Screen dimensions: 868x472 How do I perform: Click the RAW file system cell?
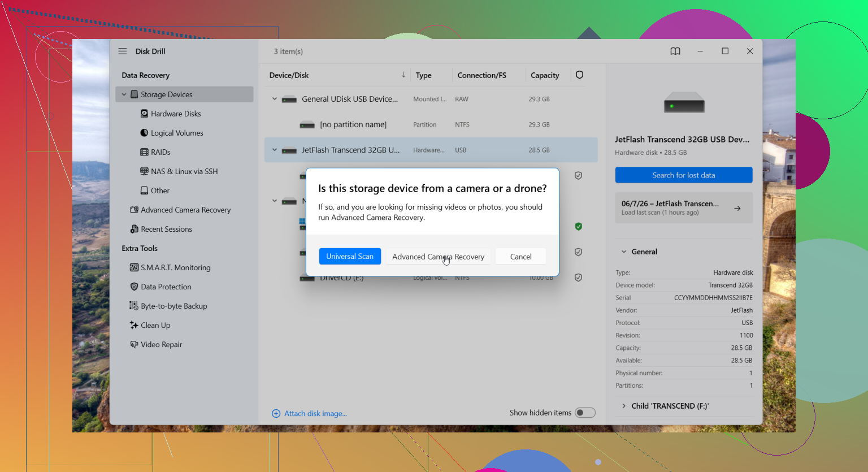(x=462, y=99)
